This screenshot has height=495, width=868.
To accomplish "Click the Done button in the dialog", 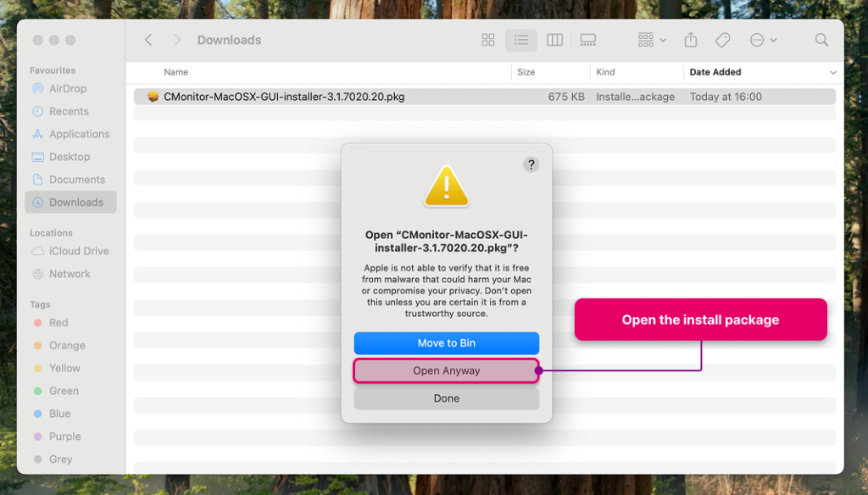I will 446,398.
